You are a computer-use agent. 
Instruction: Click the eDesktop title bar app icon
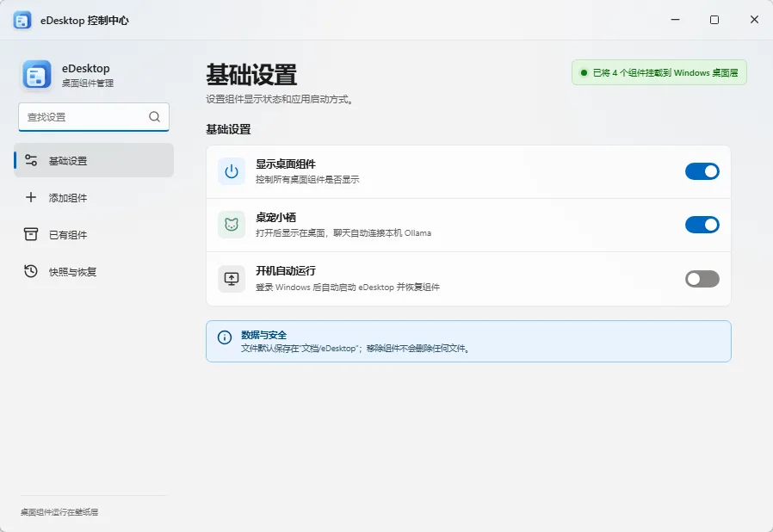[x=22, y=20]
